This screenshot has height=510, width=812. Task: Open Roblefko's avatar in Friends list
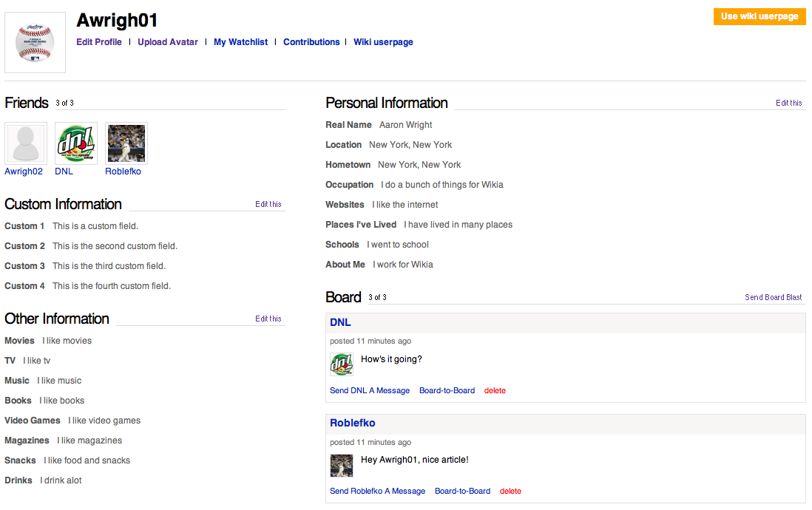pyautogui.click(x=126, y=143)
